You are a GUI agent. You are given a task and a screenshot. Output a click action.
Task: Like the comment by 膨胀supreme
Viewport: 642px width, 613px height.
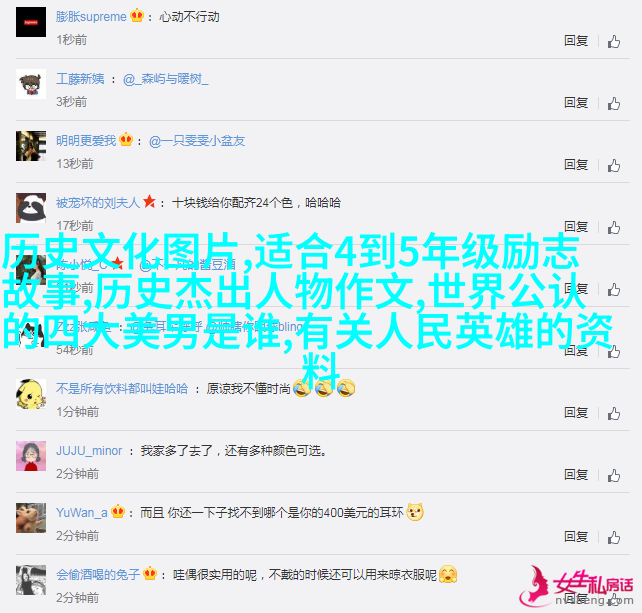point(613,41)
